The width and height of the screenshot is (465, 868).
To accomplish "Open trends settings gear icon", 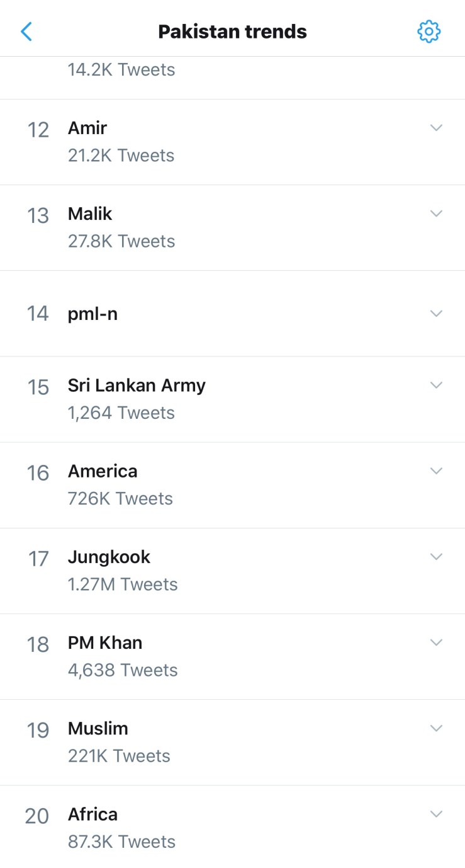I will [429, 31].
